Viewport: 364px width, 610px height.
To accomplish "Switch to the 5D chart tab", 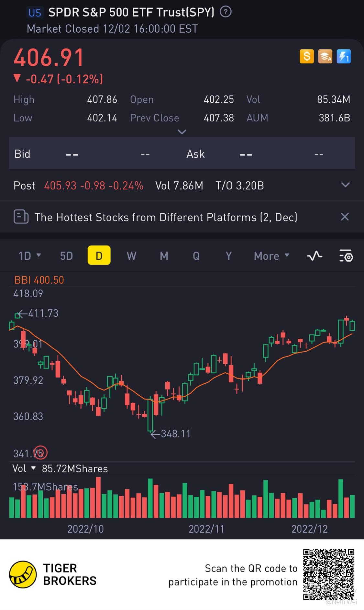I will pos(66,256).
